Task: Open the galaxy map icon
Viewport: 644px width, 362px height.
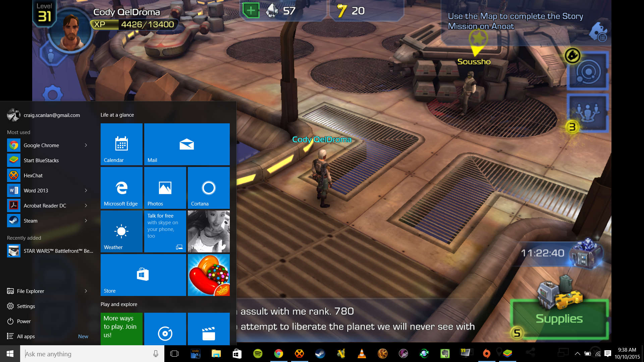Action: [x=588, y=71]
